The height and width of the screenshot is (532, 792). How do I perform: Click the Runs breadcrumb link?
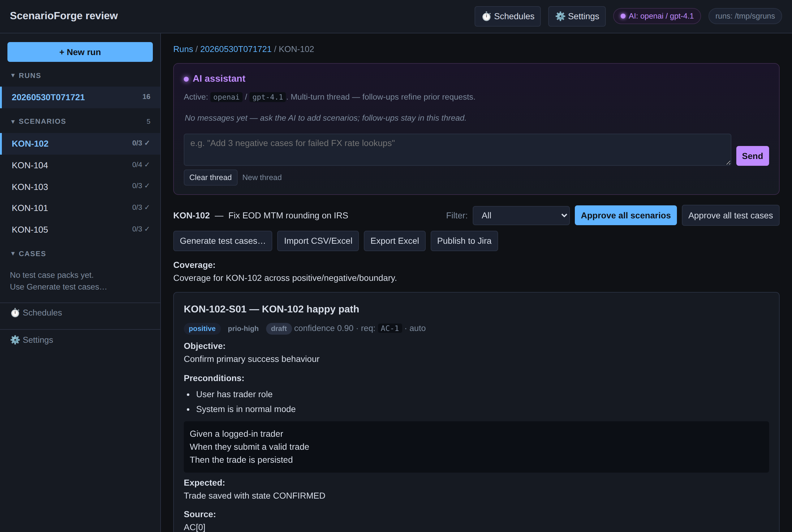tap(183, 49)
